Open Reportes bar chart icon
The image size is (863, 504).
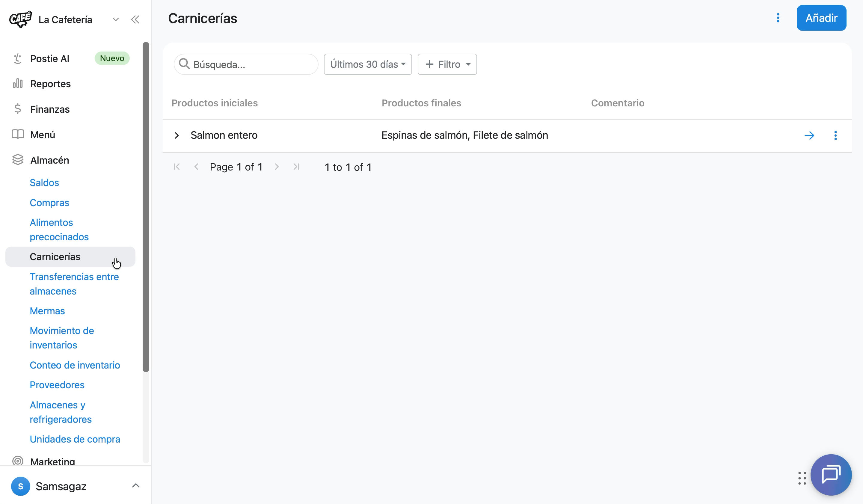(18, 84)
